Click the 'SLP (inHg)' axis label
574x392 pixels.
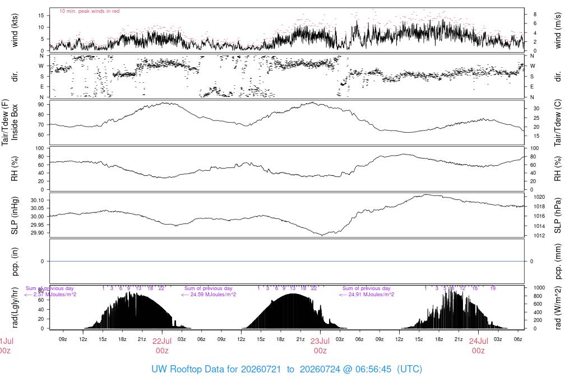click(14, 216)
